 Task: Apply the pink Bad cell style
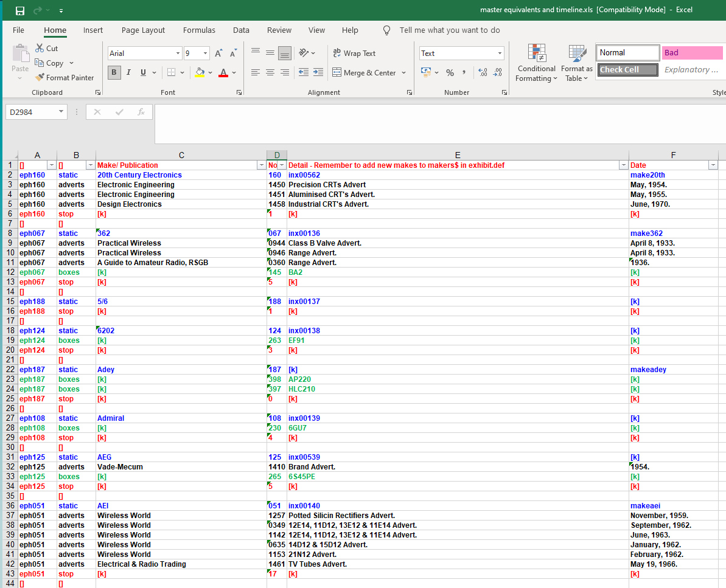pos(692,53)
